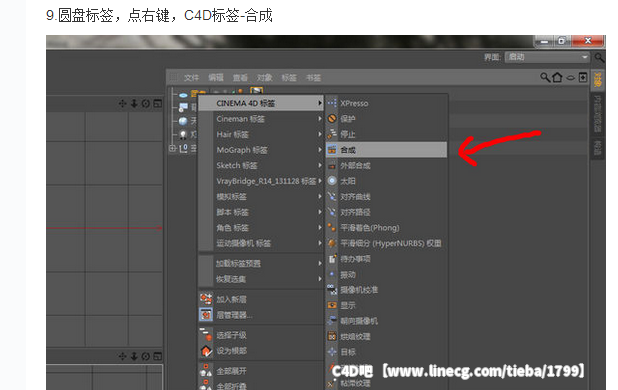This screenshot has width=618, height=390.
Task: Select the 对齐路径 align to path tag
Action: [386, 212]
